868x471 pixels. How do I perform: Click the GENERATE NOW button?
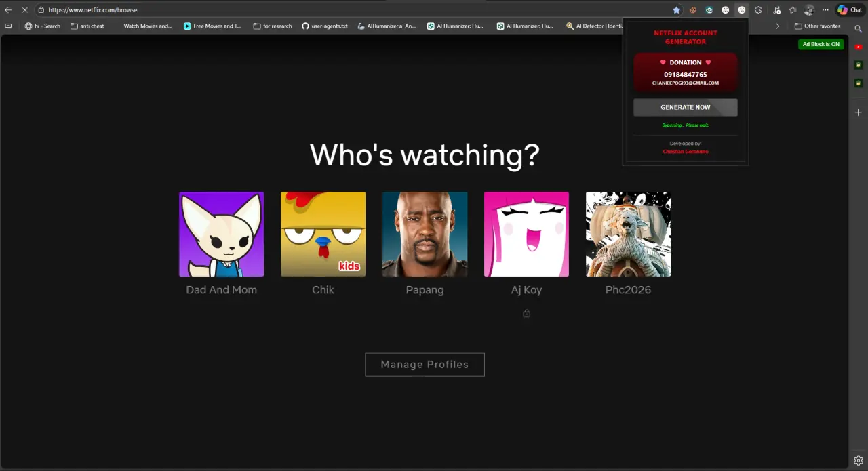[x=685, y=107]
